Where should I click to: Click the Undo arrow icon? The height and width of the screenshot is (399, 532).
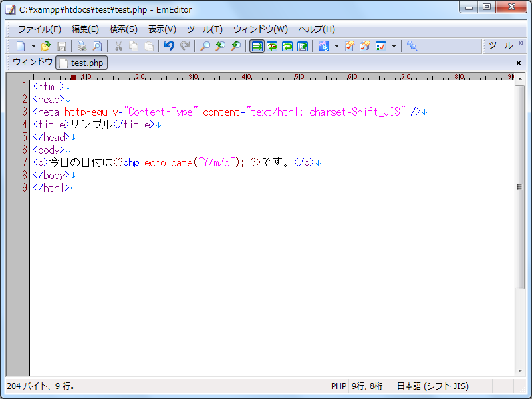point(169,46)
